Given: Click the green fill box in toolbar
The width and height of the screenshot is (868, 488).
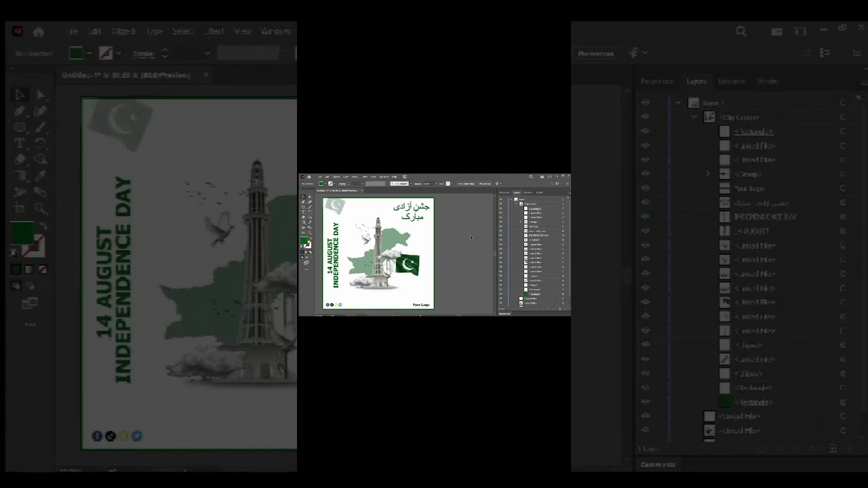Looking at the screenshot, I should (22, 234).
